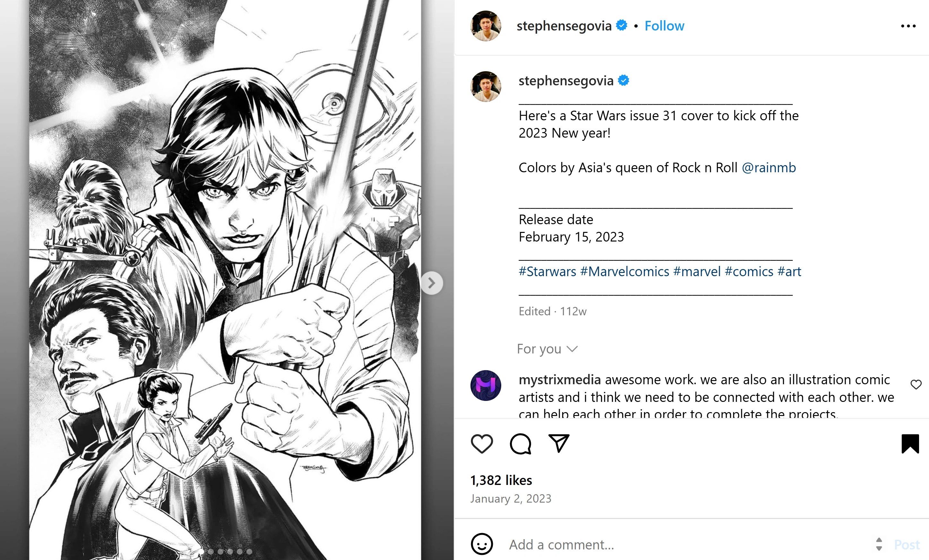Image resolution: width=929 pixels, height=560 pixels.
Task: View the 1,382 likes list
Action: click(x=501, y=480)
